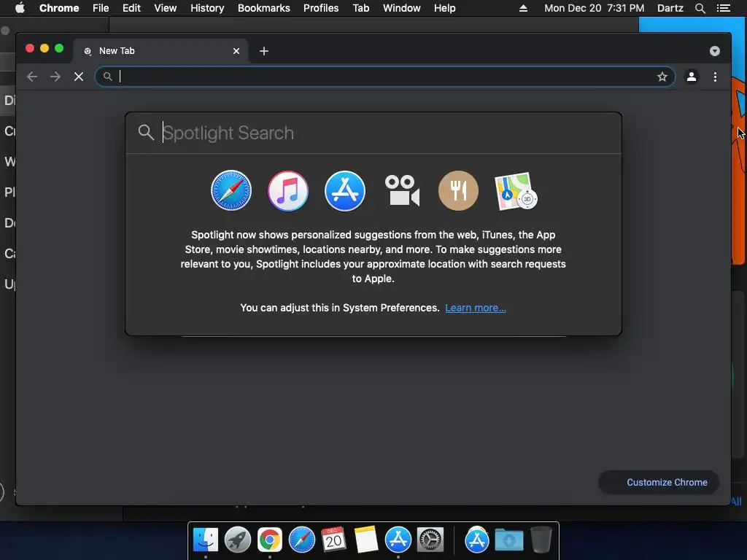The width and height of the screenshot is (747, 560).
Task: Click the iTunes music icon in Spotlight
Action: coord(287,190)
